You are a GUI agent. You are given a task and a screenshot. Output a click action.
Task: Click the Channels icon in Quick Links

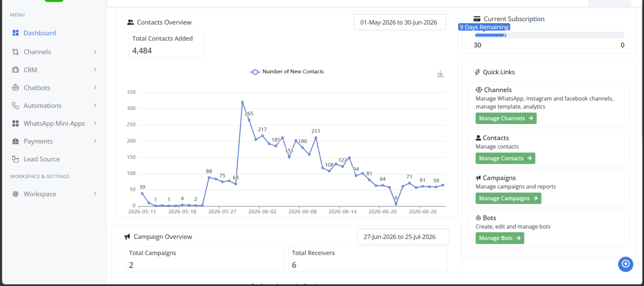[x=479, y=90]
